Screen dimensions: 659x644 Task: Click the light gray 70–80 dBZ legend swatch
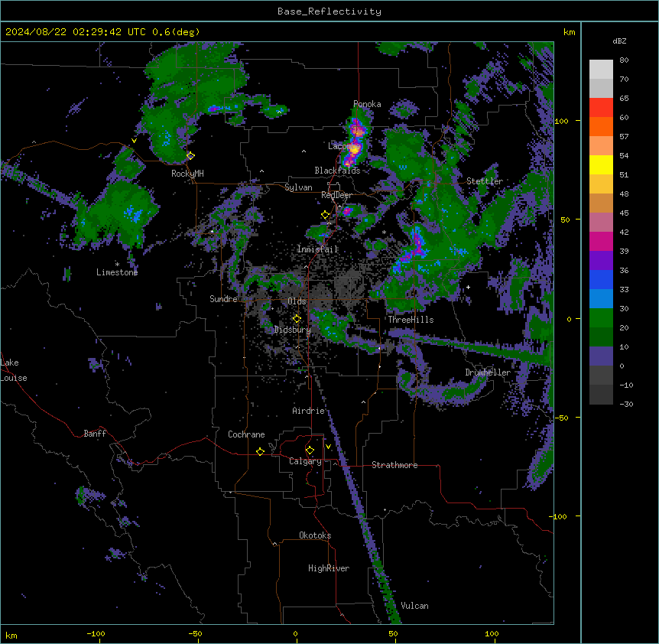(601, 70)
